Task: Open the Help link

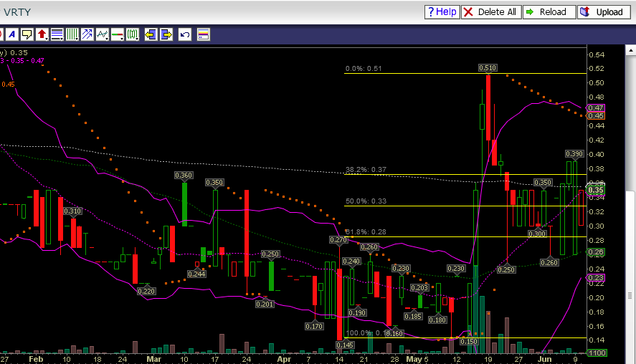Action: [442, 11]
